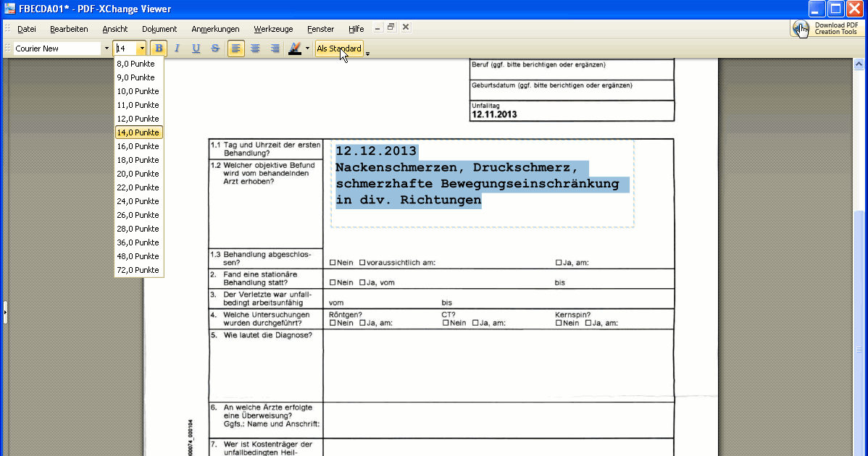Image resolution: width=868 pixels, height=456 pixels.
Task: Open the Anmerkungen menu
Action: (x=215, y=29)
